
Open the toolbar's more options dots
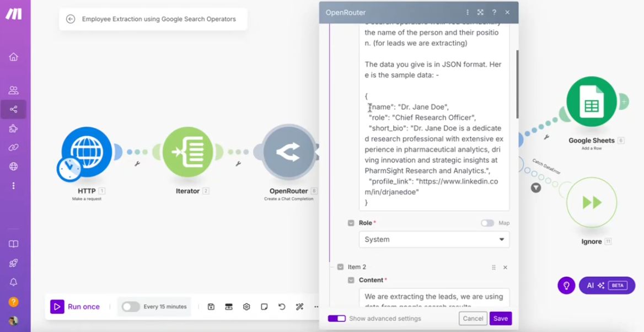click(x=316, y=307)
